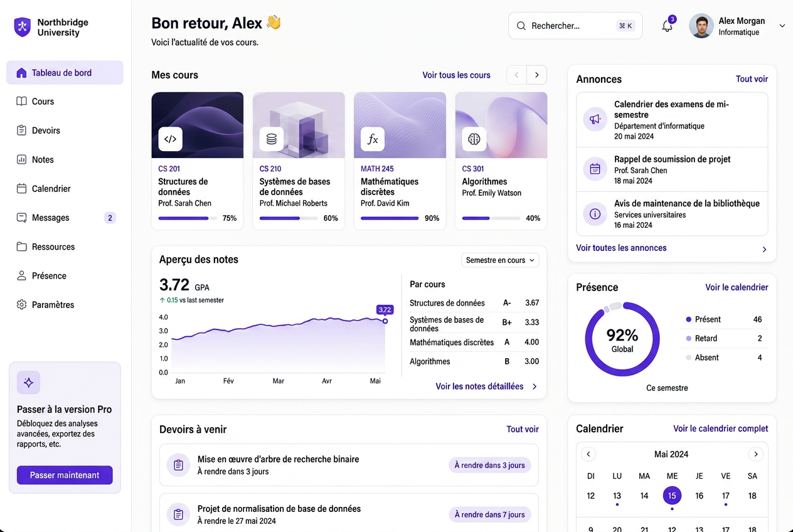Click the info icon on library maintenance notice
The height and width of the screenshot is (532, 793).
click(x=595, y=214)
